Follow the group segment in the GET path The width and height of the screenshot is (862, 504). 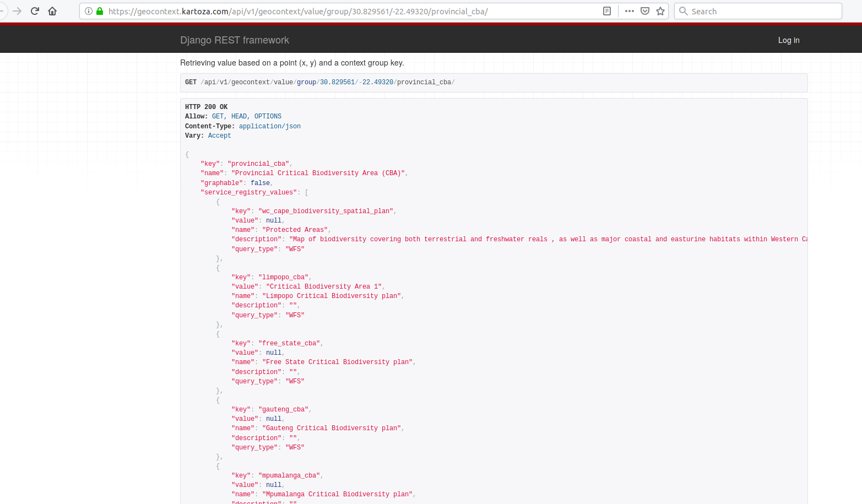coord(306,82)
